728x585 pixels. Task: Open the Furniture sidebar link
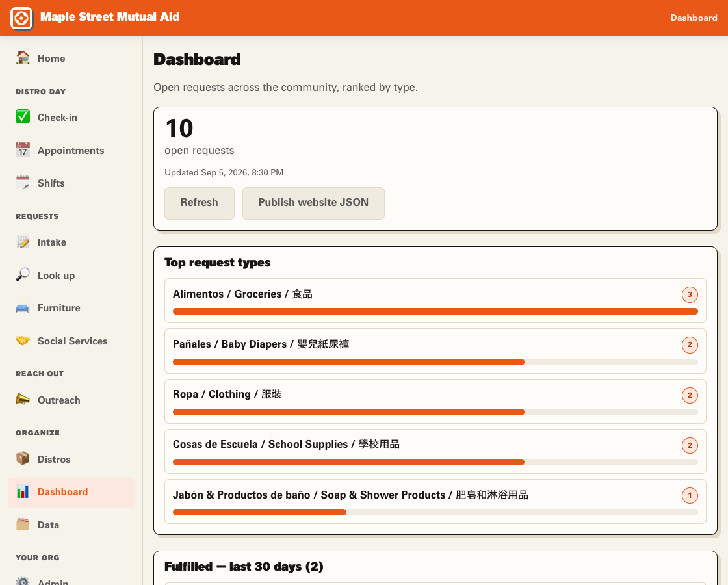click(x=71, y=308)
